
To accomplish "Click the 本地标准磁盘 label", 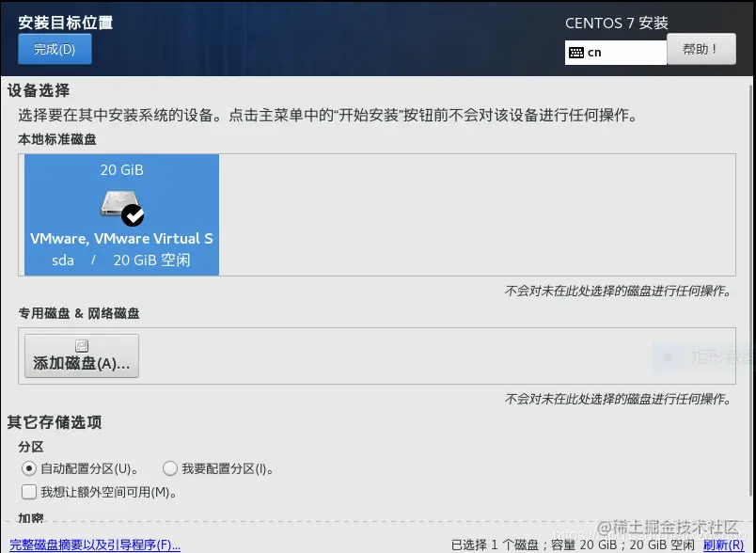I will (57, 139).
